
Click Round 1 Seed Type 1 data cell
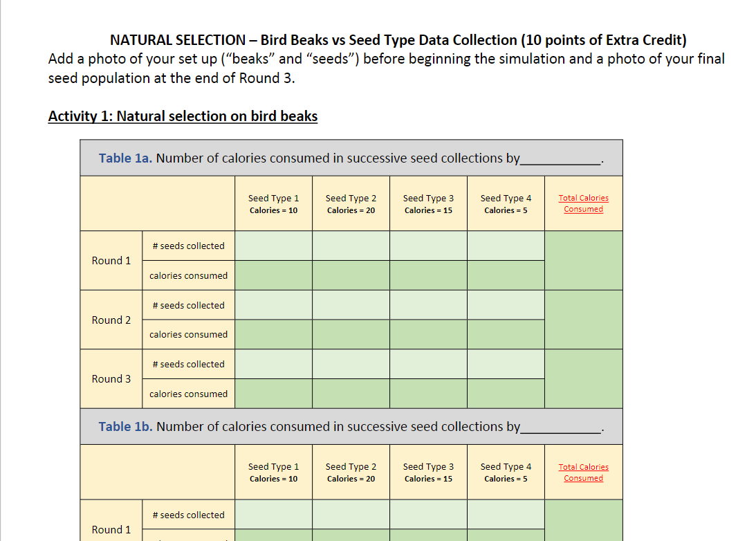point(273,246)
